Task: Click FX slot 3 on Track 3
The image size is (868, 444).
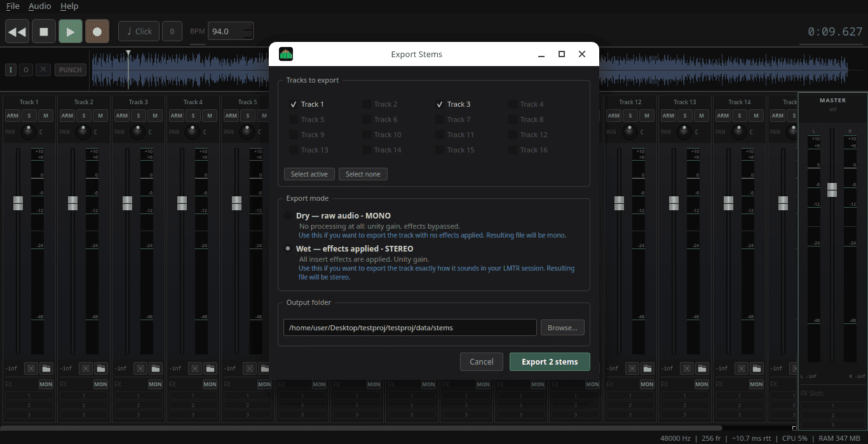Action: pyautogui.click(x=139, y=415)
